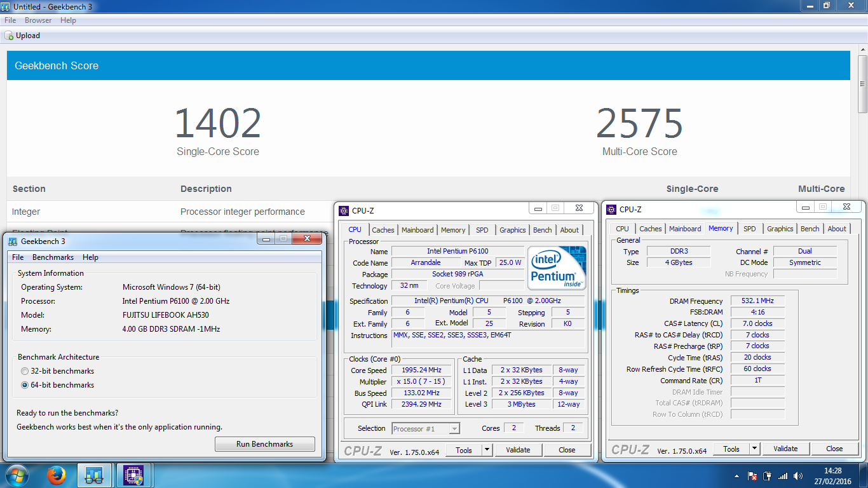Switch to CPU tab in CPU-Z Memory window
Image resolution: width=868 pixels, height=488 pixels.
click(x=622, y=229)
